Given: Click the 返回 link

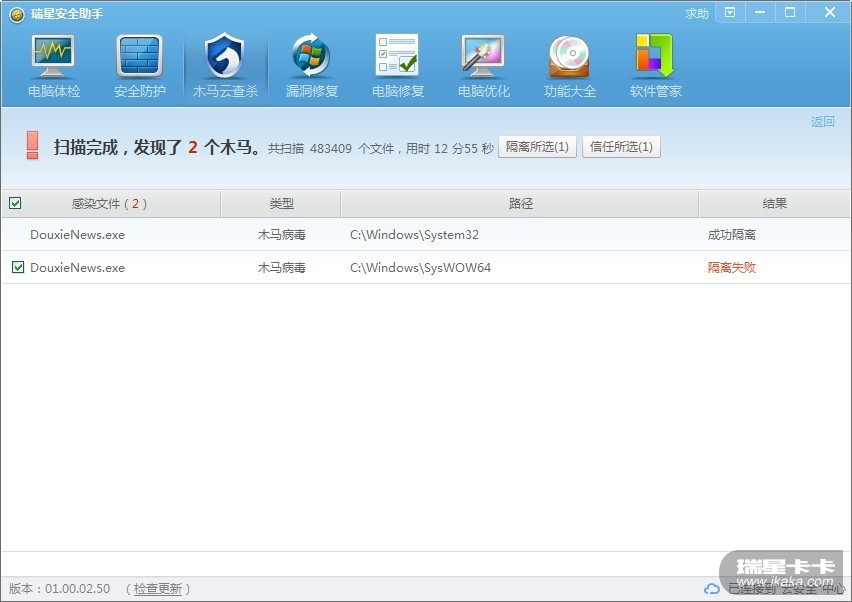Looking at the screenshot, I should (822, 121).
